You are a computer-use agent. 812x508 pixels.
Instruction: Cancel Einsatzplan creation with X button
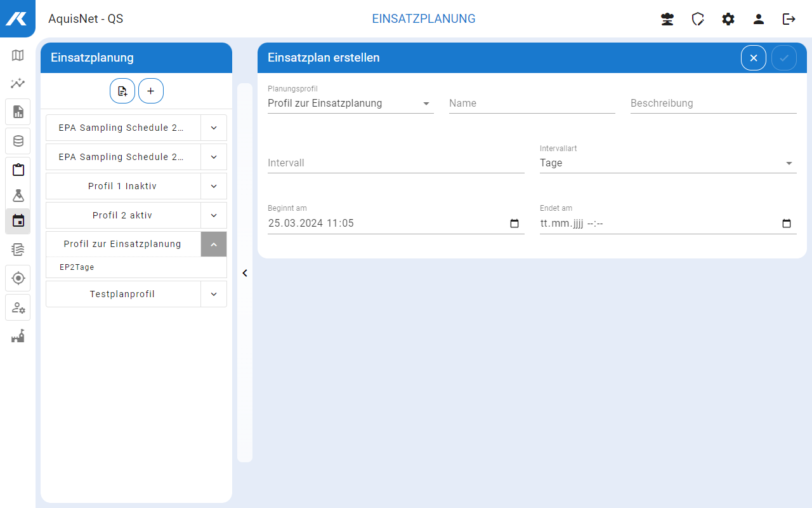coord(754,58)
